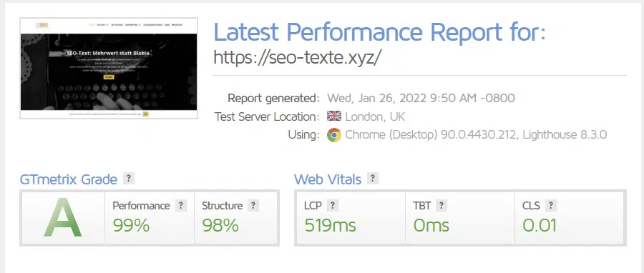Click the 98% Structure score

coord(220,225)
